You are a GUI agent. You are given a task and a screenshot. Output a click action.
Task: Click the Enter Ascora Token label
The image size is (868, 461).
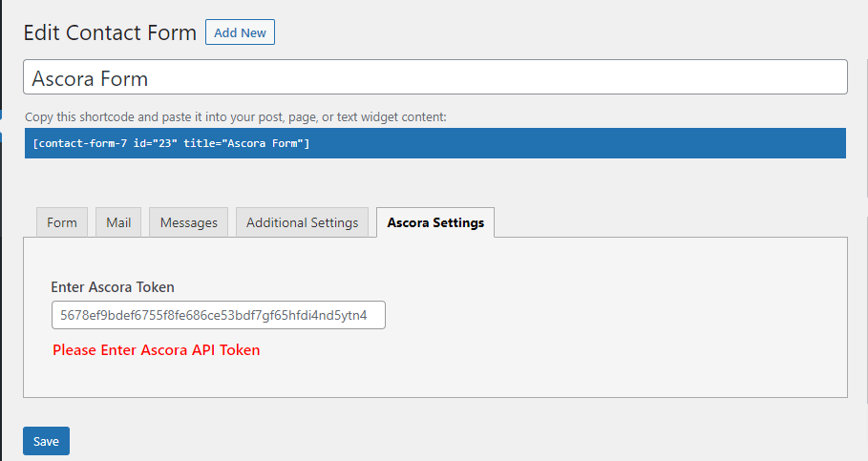[112, 286]
